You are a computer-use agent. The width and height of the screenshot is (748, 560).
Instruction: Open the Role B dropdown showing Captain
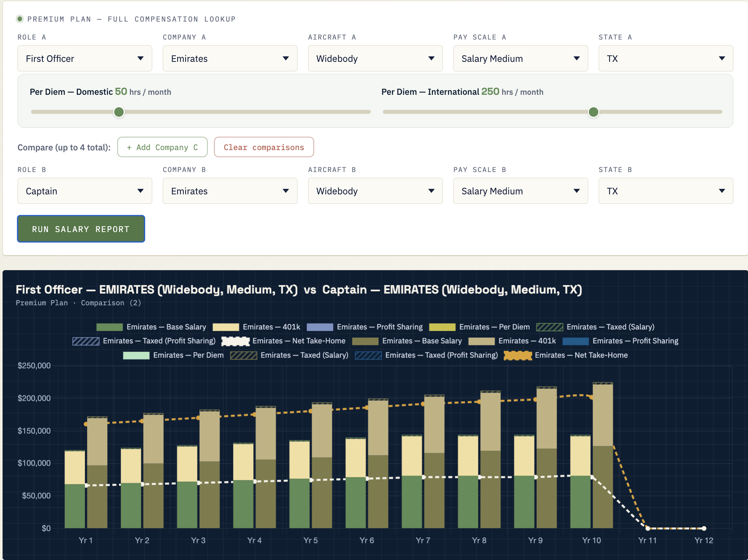point(85,191)
